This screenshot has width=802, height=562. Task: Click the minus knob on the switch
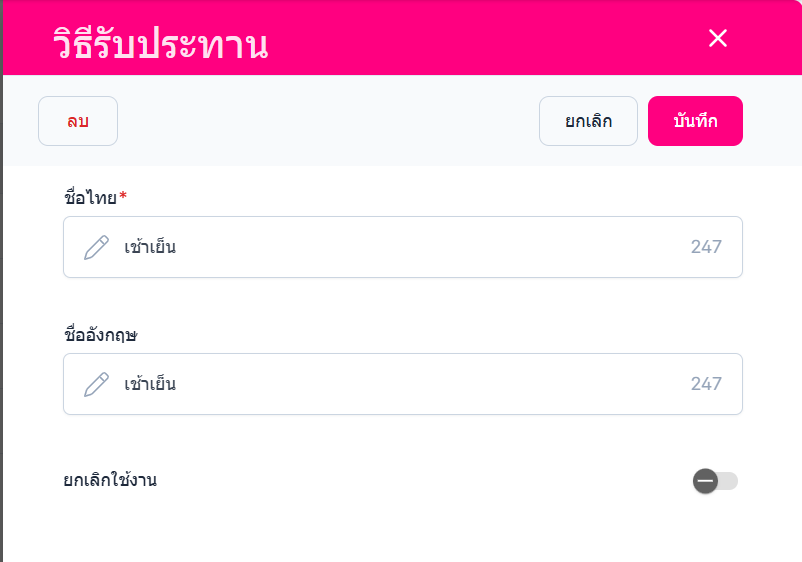[705, 481]
